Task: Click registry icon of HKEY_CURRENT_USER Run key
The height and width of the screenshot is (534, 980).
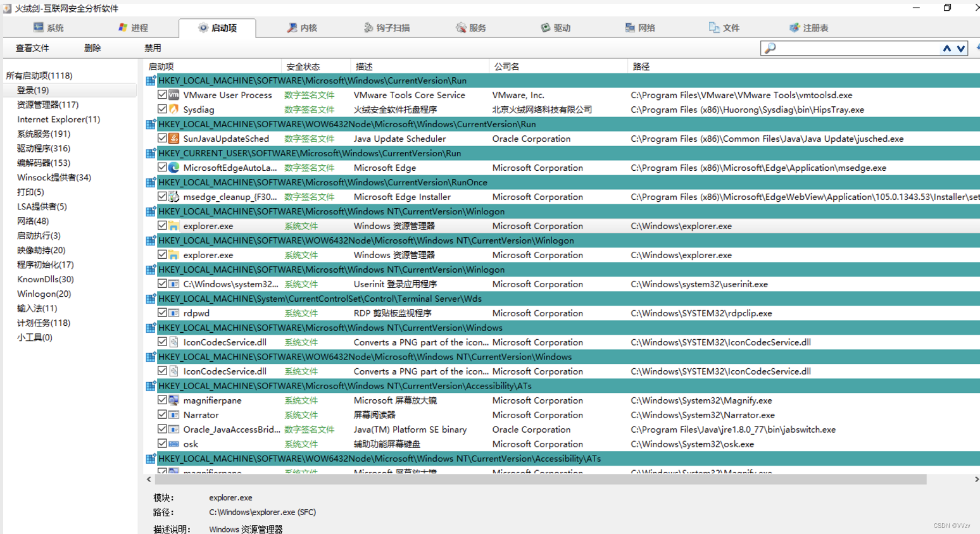Action: 151,153
